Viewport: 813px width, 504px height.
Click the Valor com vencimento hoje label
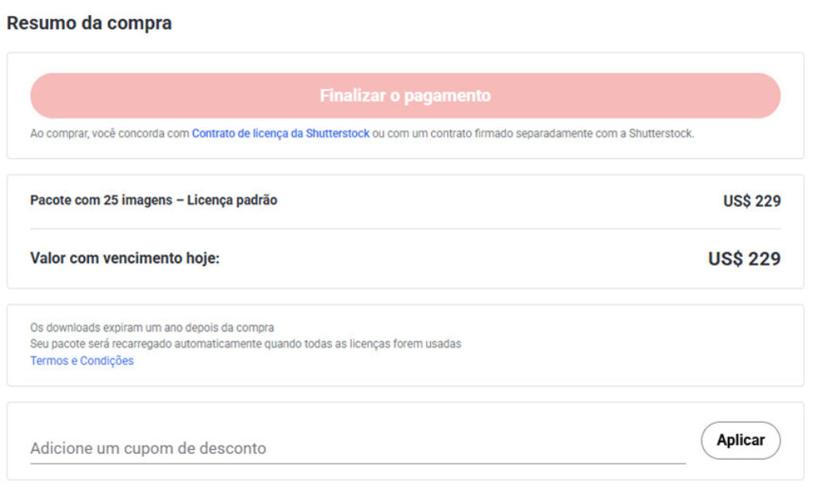point(125,259)
